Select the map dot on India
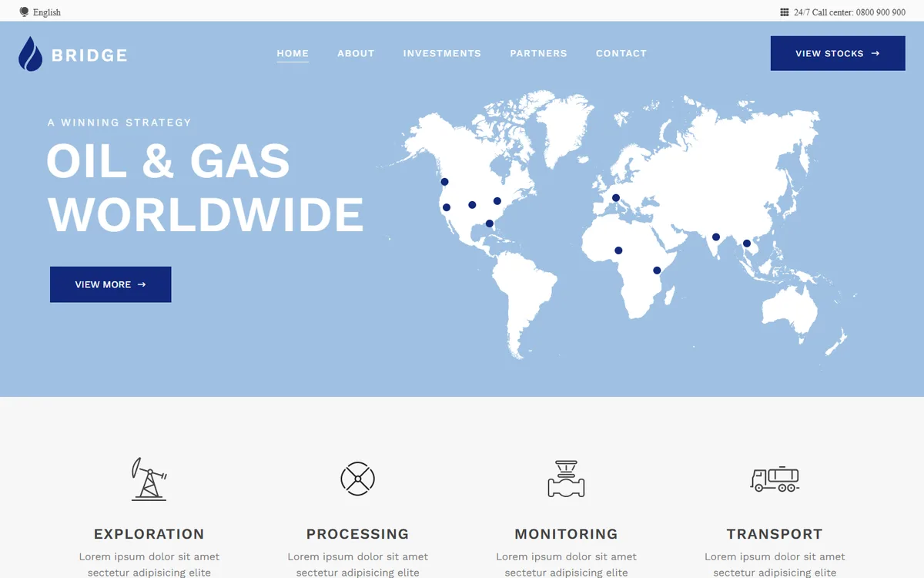The image size is (924, 578). (x=716, y=237)
